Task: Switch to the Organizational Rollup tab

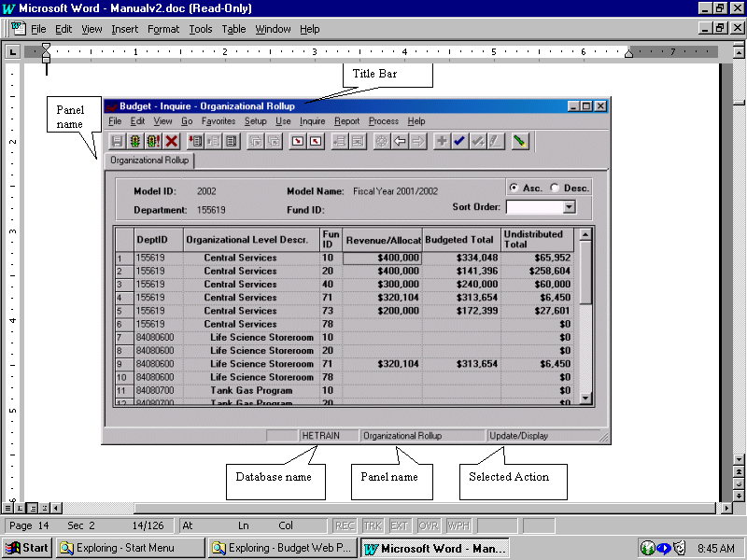Action: (148, 161)
